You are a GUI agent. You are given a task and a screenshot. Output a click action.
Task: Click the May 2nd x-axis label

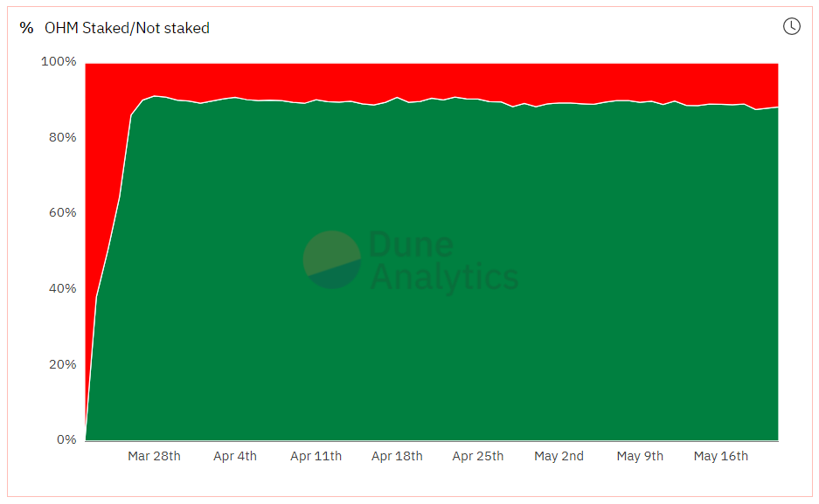(559, 456)
